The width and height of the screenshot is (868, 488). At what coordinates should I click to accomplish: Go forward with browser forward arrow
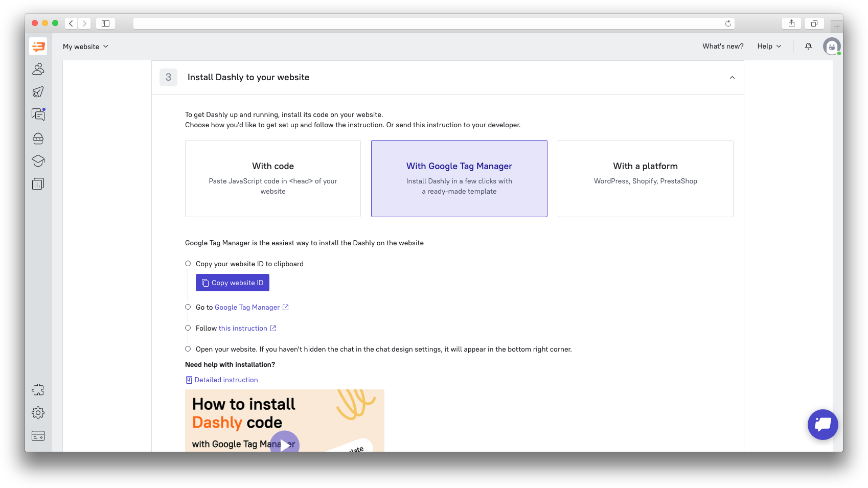[84, 24]
